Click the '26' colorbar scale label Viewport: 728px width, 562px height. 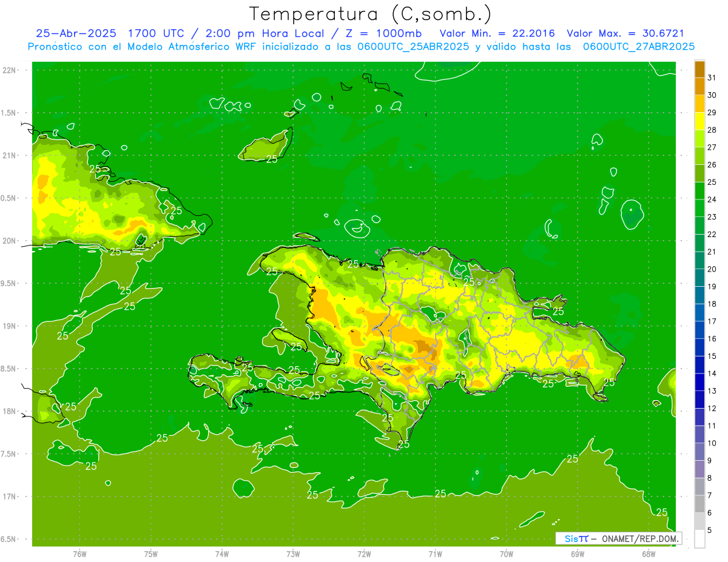(712, 165)
